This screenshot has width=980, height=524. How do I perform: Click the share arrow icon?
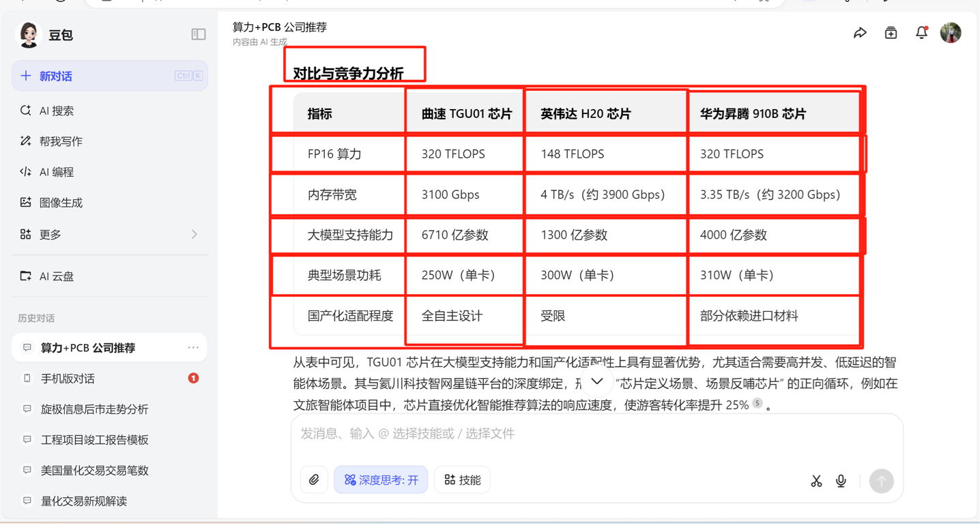pos(860,33)
